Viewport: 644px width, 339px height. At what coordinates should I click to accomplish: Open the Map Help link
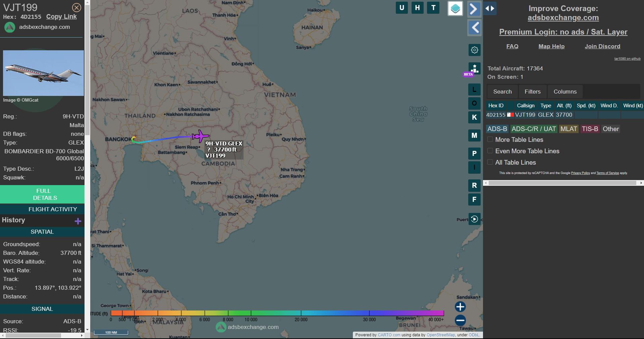pyautogui.click(x=551, y=46)
